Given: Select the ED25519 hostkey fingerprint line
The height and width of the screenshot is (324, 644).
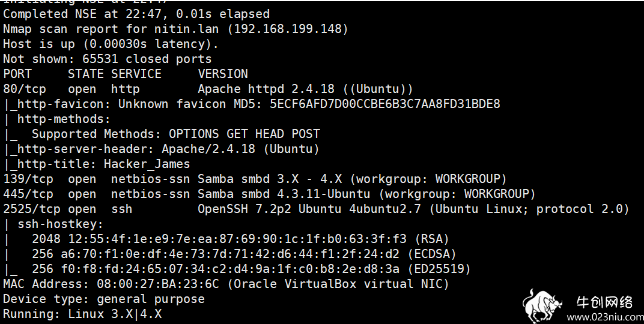Looking at the screenshot, I should (x=251, y=269).
